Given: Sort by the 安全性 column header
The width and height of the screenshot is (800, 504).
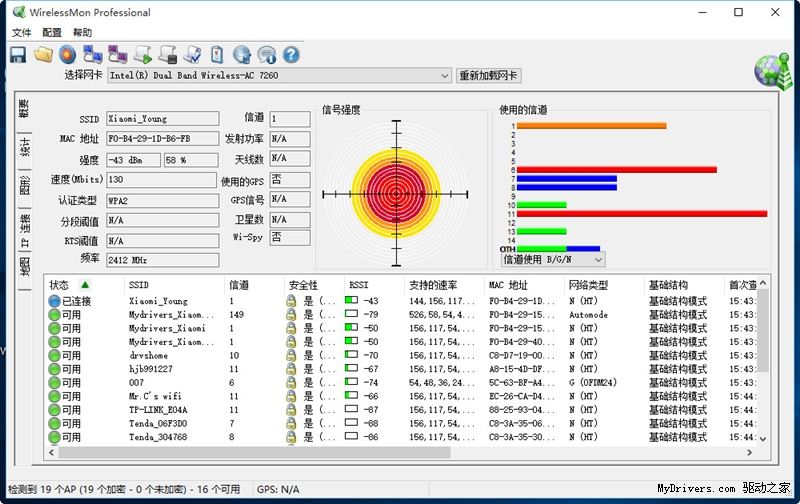Looking at the screenshot, I should [x=314, y=285].
